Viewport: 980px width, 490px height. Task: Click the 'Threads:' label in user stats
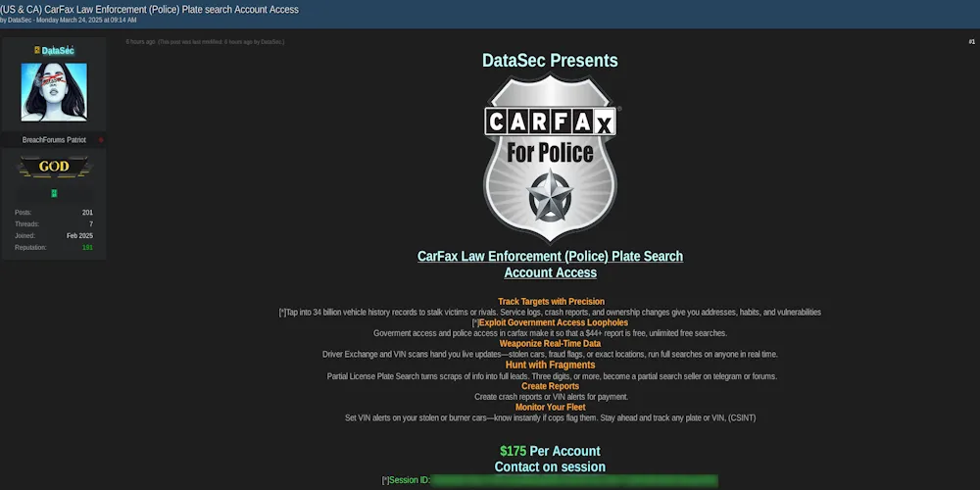[x=26, y=223]
